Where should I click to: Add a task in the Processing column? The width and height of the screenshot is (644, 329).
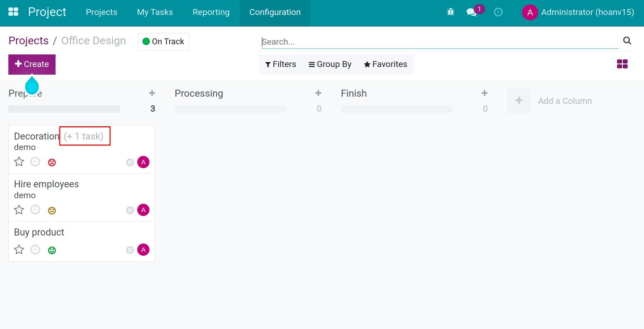[x=318, y=93]
